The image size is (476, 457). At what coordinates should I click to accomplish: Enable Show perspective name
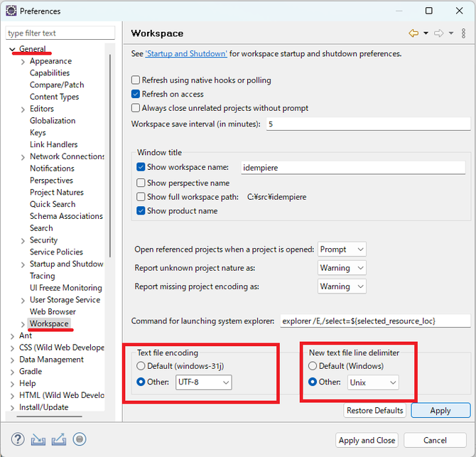[x=141, y=183]
